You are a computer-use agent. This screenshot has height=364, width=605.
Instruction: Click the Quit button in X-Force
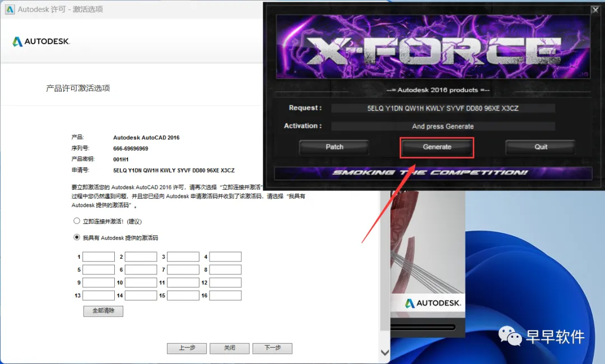pos(541,147)
